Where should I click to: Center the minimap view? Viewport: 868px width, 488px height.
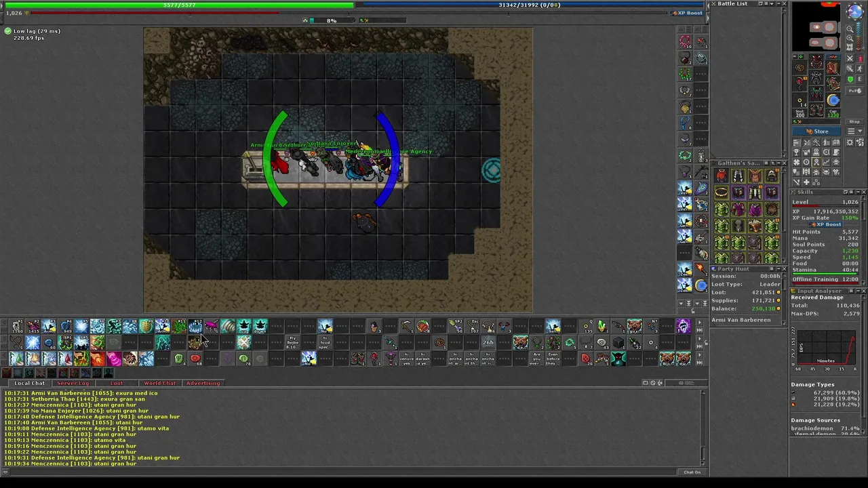850,47
